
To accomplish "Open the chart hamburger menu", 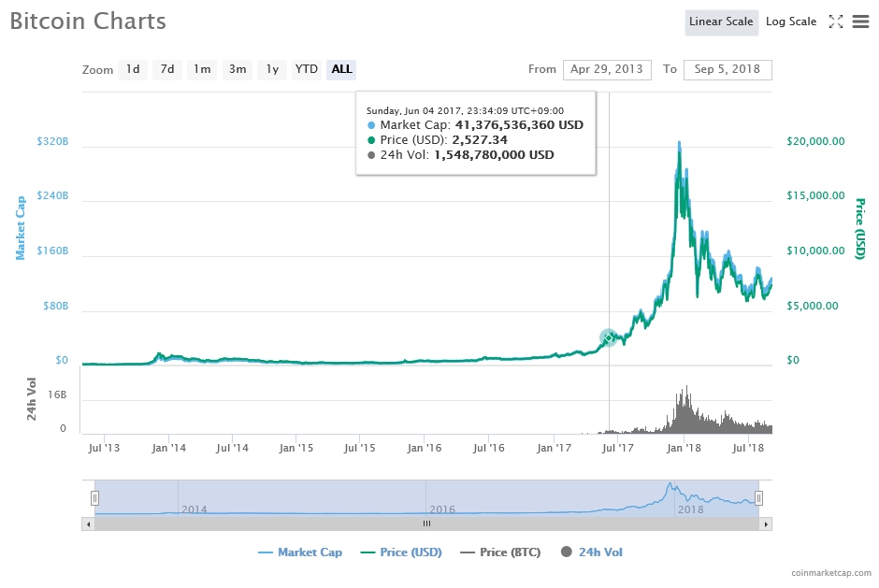I will point(861,22).
